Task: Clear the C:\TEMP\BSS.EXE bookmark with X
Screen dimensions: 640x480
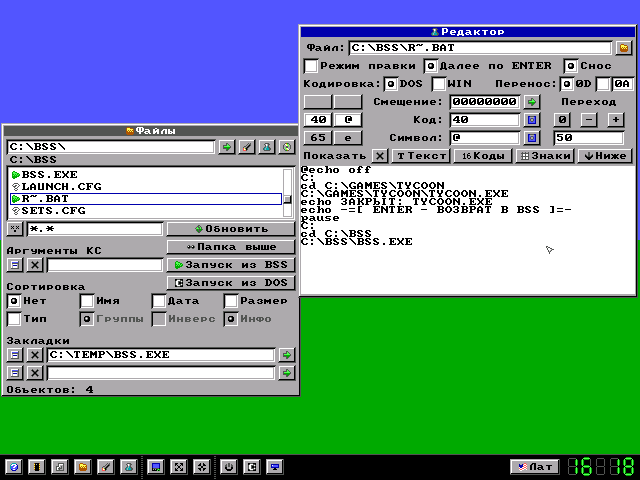Action: point(35,355)
